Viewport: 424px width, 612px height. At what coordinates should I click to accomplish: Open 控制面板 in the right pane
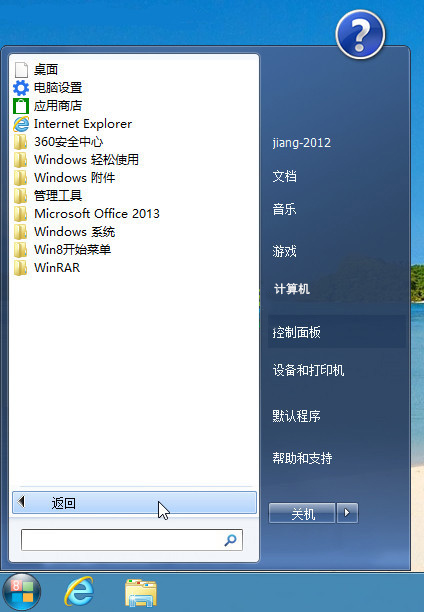point(337,332)
